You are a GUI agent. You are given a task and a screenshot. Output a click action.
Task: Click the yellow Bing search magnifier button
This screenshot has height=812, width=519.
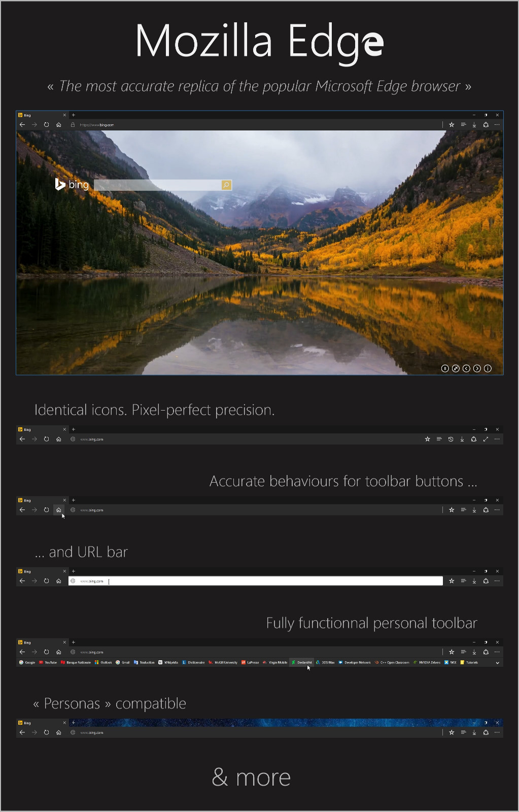[x=227, y=185]
